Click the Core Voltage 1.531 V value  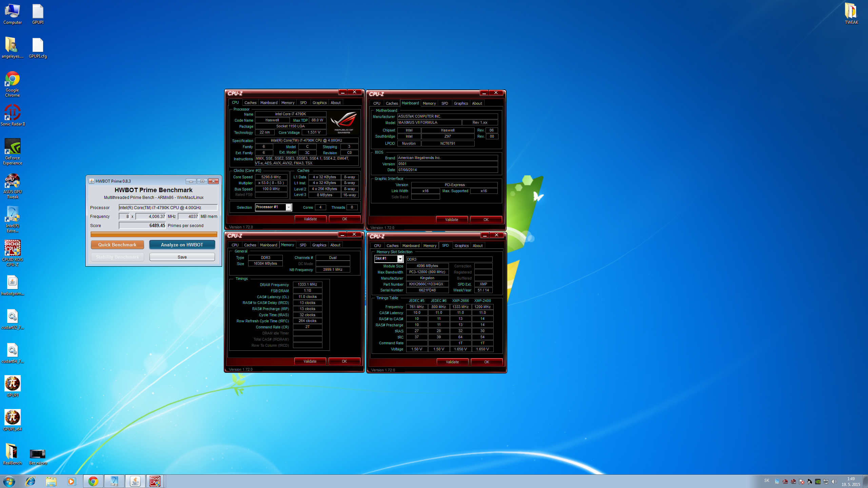pyautogui.click(x=314, y=133)
